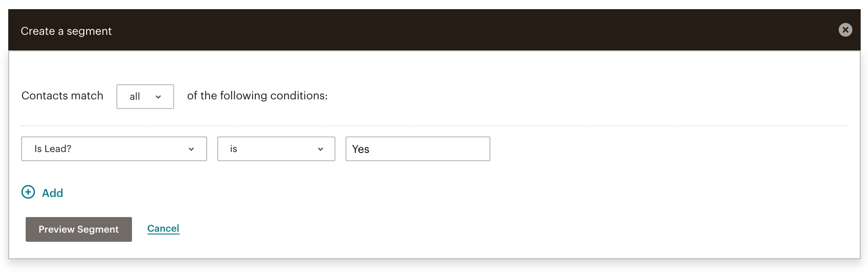Click the Preview Segment button
The image size is (868, 272).
(78, 229)
